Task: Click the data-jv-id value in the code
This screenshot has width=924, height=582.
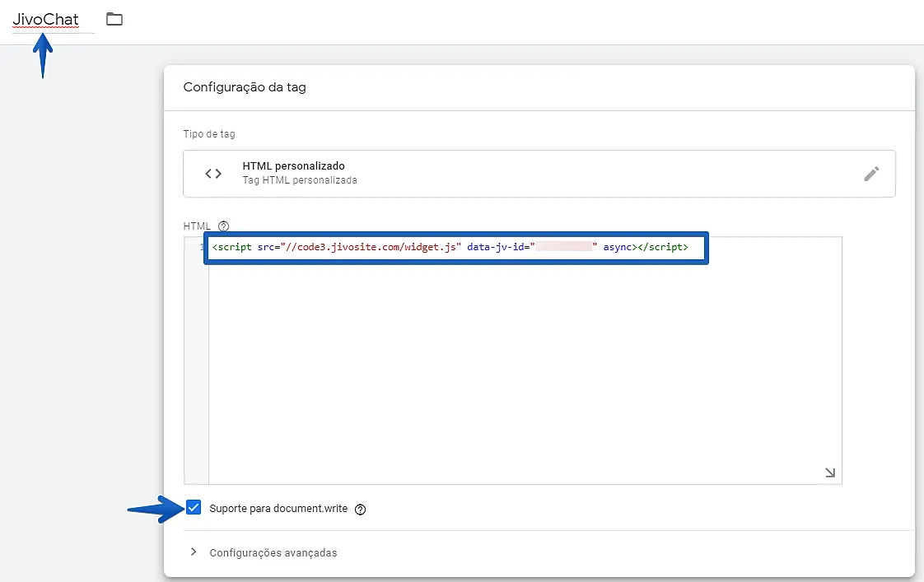Action: [x=565, y=247]
